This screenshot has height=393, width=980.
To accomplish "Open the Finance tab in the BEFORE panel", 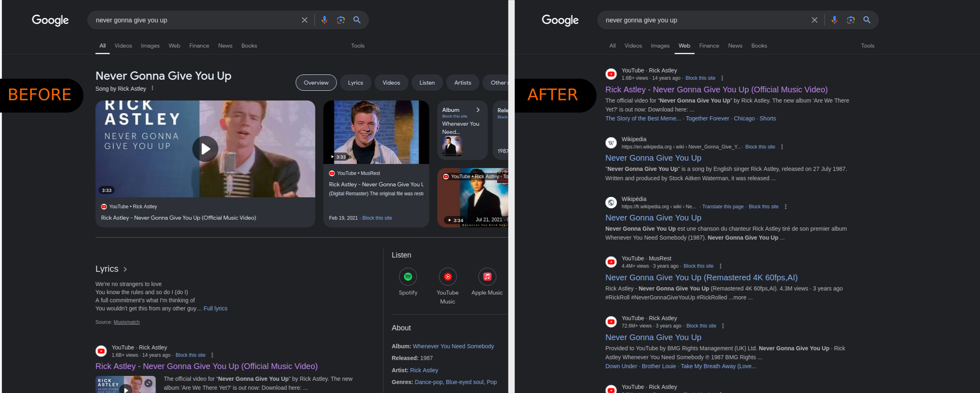I will pyautogui.click(x=199, y=46).
